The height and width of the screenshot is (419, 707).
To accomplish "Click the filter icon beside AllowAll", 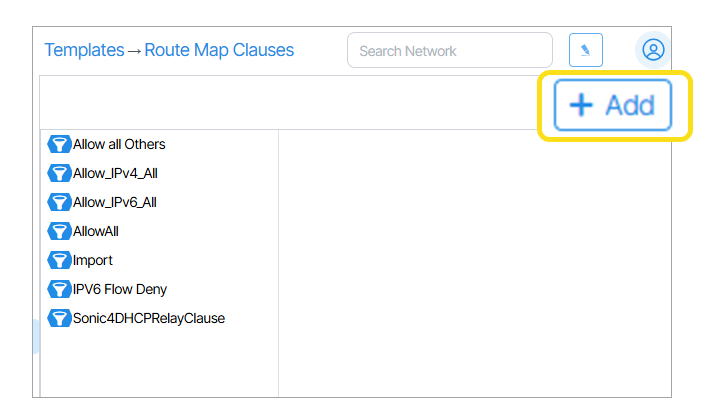I will click(x=59, y=231).
